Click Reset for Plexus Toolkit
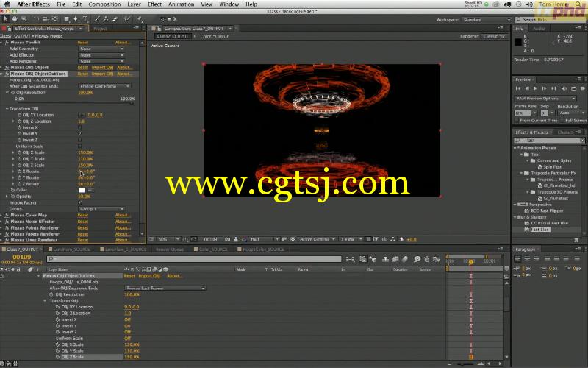Viewport: 588px width, 368px height. pyautogui.click(x=83, y=43)
